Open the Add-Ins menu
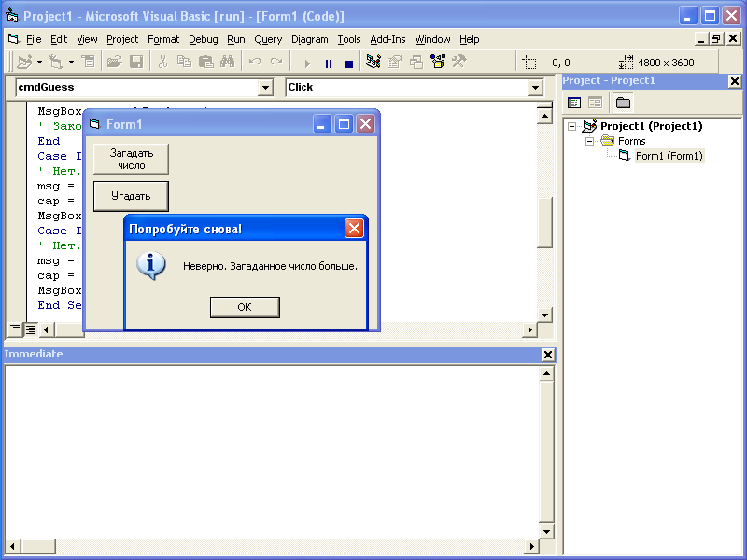The image size is (747, 560). coord(388,39)
